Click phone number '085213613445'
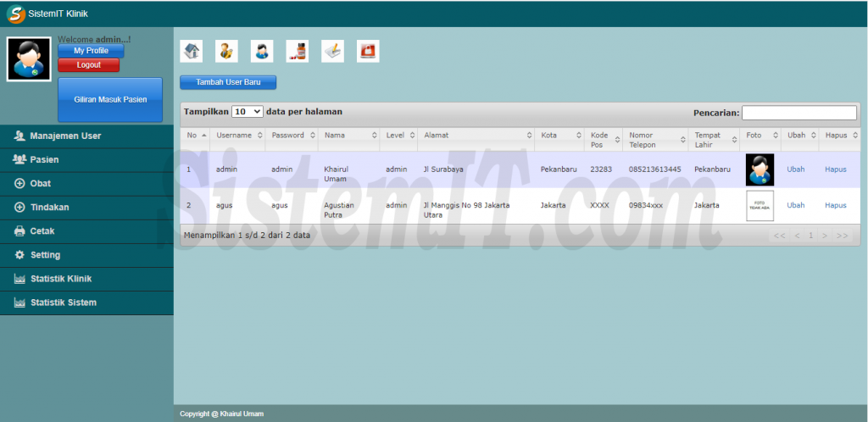 pos(655,169)
